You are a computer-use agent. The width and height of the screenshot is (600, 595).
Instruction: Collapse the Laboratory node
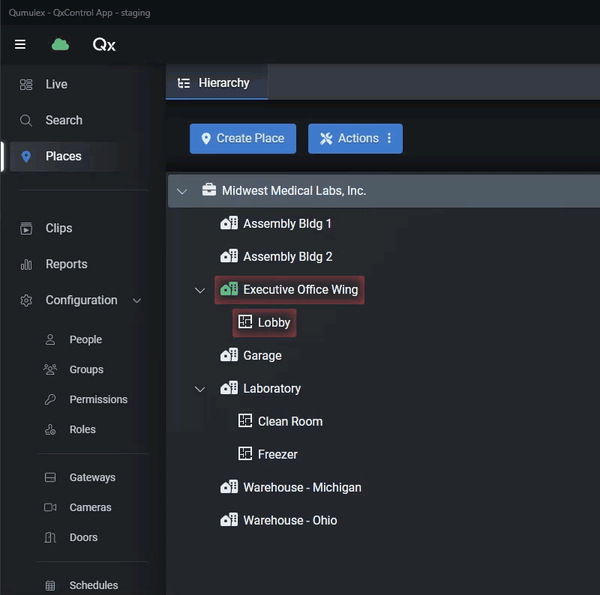coord(200,389)
